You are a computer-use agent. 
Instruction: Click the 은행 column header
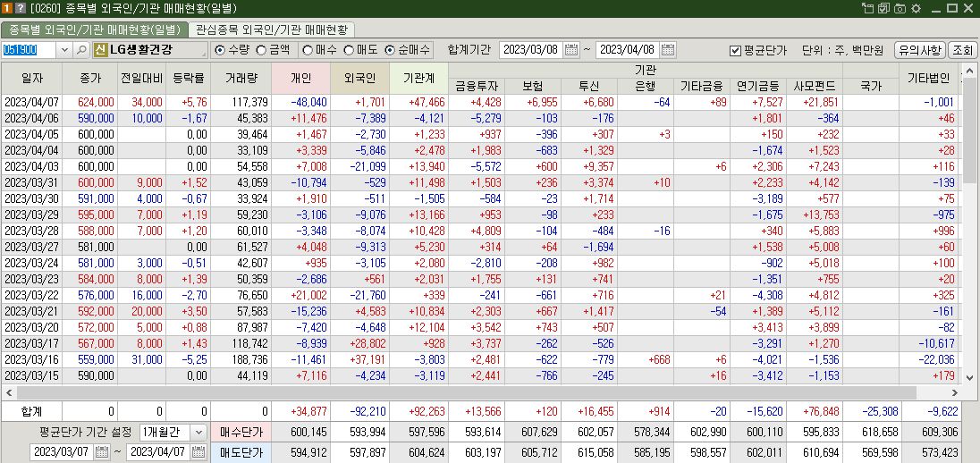click(646, 86)
